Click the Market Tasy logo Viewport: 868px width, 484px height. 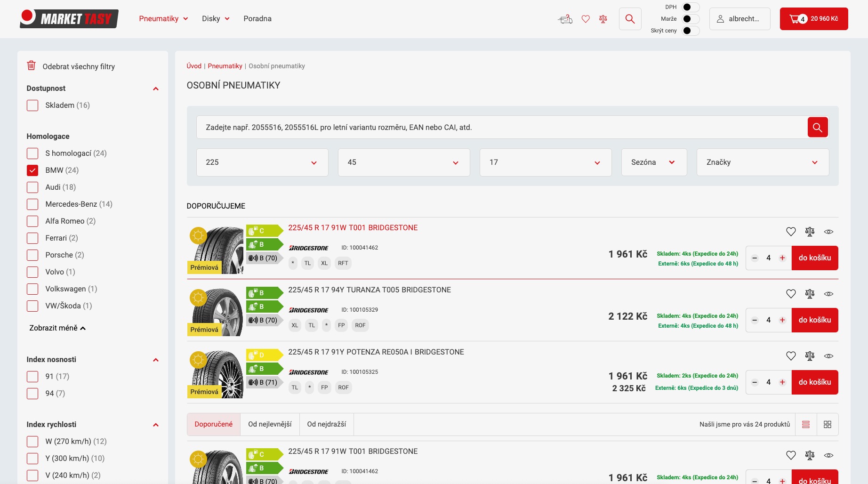(69, 18)
